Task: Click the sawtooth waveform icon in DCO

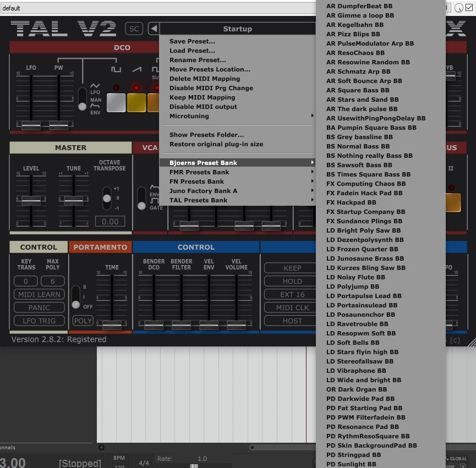Action: [136, 69]
